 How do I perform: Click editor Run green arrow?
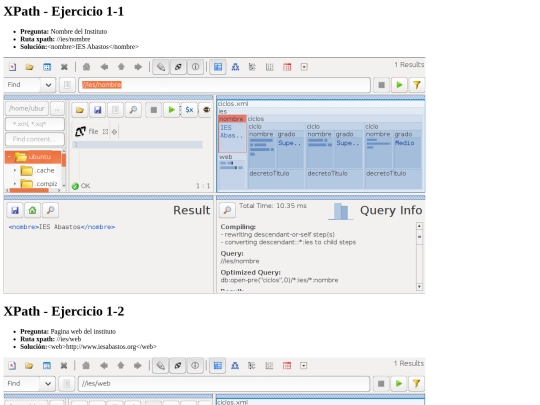171,110
